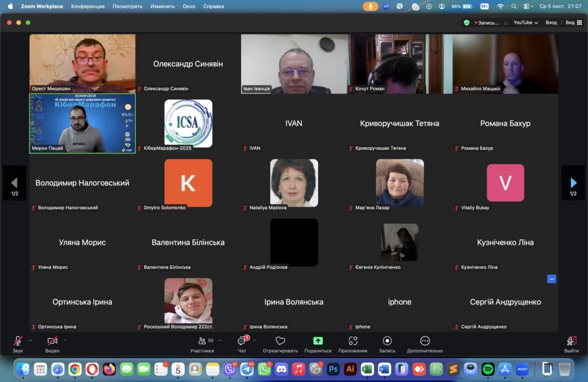Toggle the View (Вид) grid layout
The width and height of the screenshot is (588, 382).
click(x=574, y=22)
